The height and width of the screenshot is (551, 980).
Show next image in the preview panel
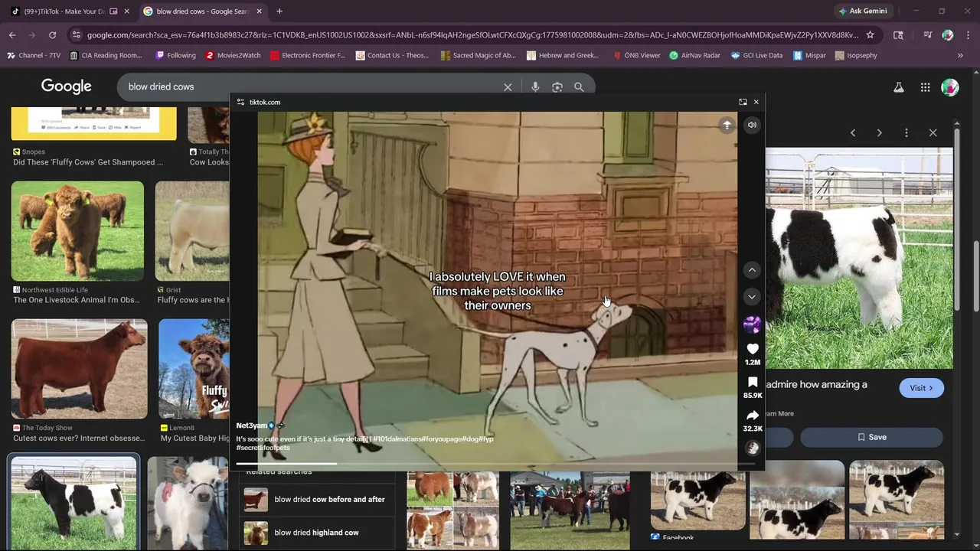pos(879,132)
